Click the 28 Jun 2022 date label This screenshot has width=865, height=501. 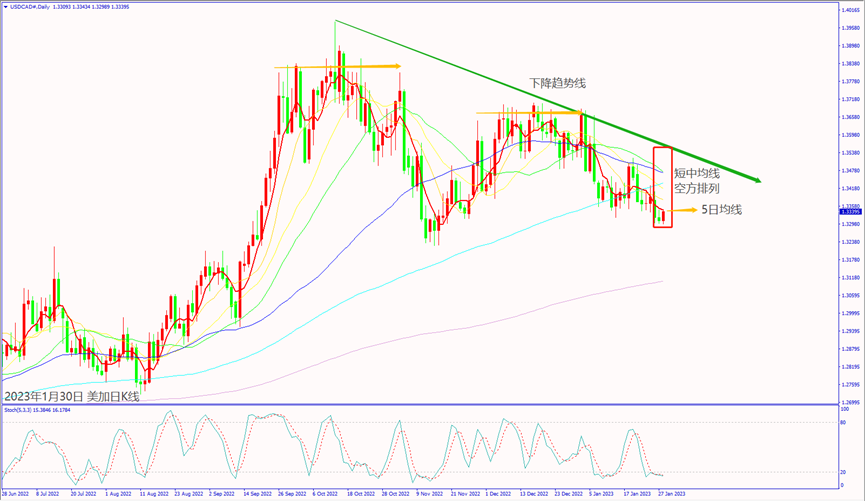click(x=16, y=493)
